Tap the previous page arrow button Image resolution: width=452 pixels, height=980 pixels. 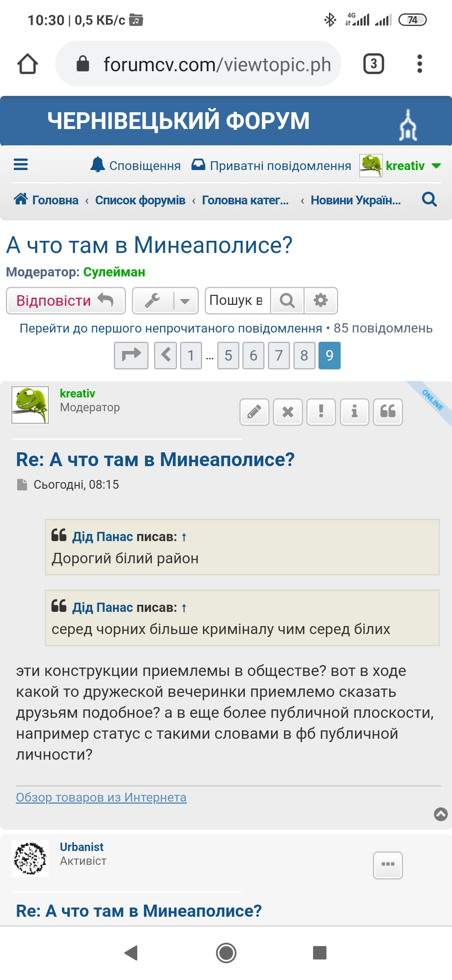click(x=165, y=356)
